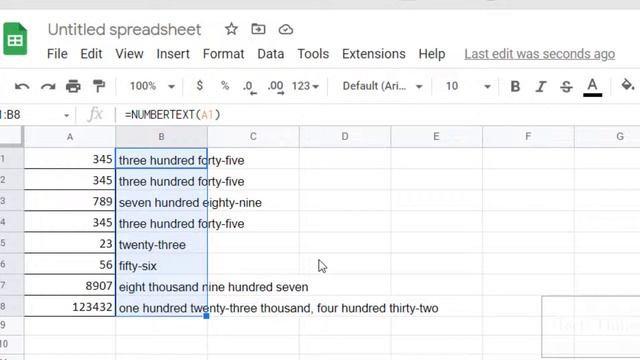The width and height of the screenshot is (640, 360).
Task: Click the blue fill handle square
Action: (x=207, y=316)
